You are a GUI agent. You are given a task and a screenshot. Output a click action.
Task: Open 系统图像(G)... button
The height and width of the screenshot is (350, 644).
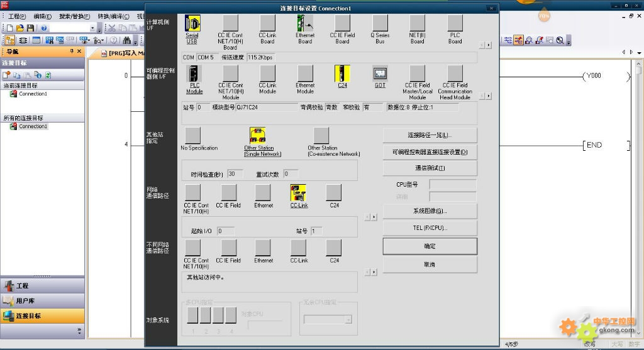tap(430, 211)
